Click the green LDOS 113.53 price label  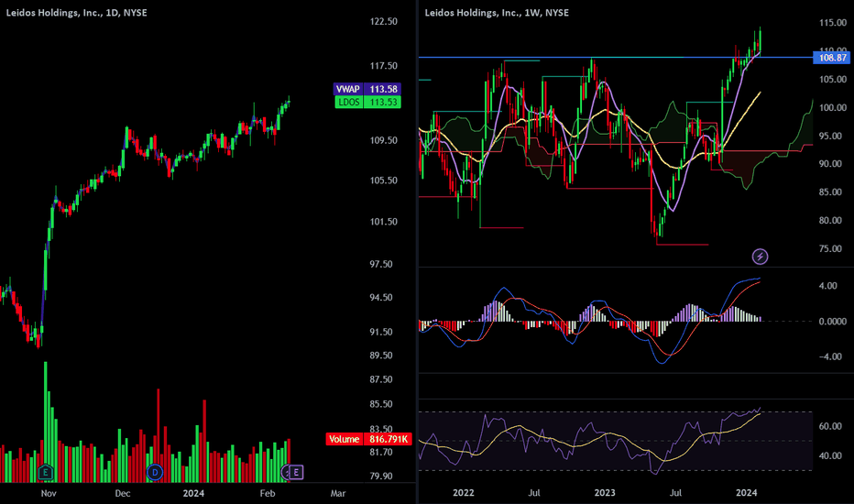pyautogui.click(x=367, y=102)
